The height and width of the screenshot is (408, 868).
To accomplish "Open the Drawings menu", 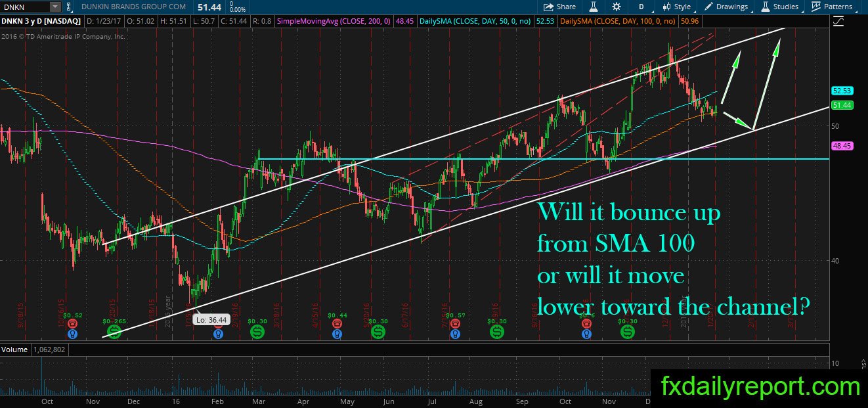I will pyautogui.click(x=726, y=7).
